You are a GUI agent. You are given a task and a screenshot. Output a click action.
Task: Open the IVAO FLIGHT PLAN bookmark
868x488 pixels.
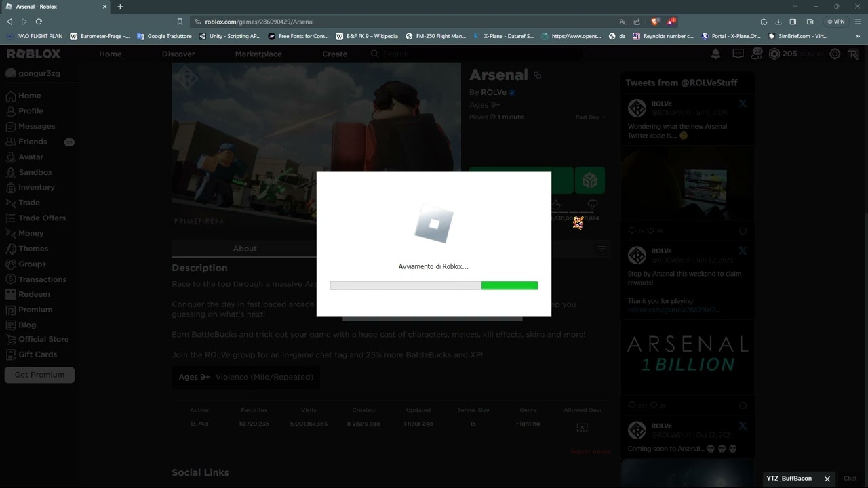[34, 36]
